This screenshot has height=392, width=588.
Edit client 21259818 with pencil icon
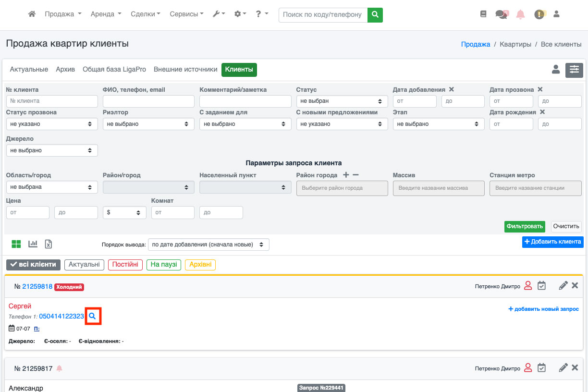pyautogui.click(x=563, y=286)
